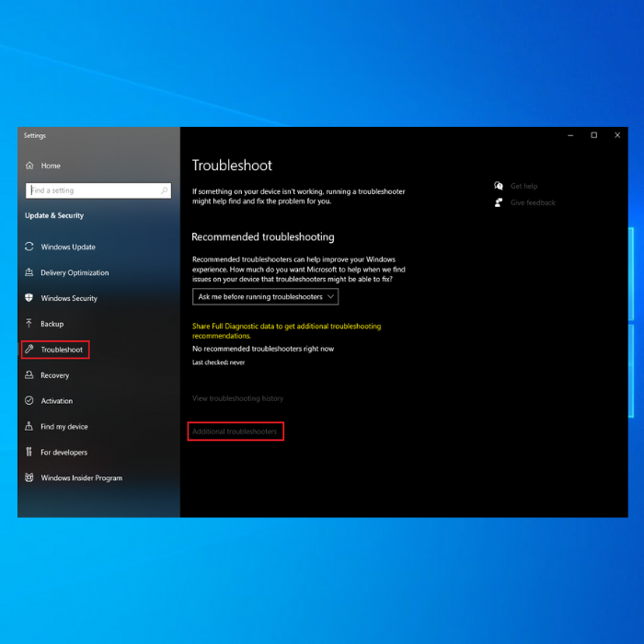Open Additional troubleshooters link
This screenshot has height=644, width=644.
235,431
